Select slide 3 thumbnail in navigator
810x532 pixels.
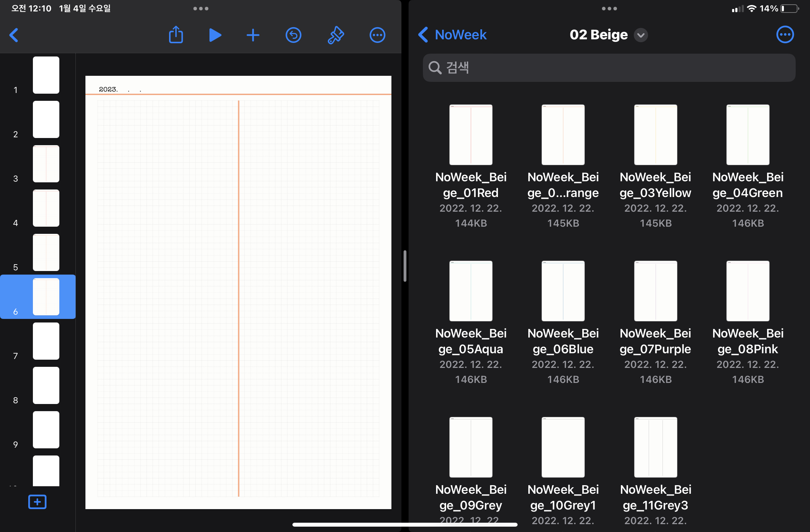[x=46, y=164]
